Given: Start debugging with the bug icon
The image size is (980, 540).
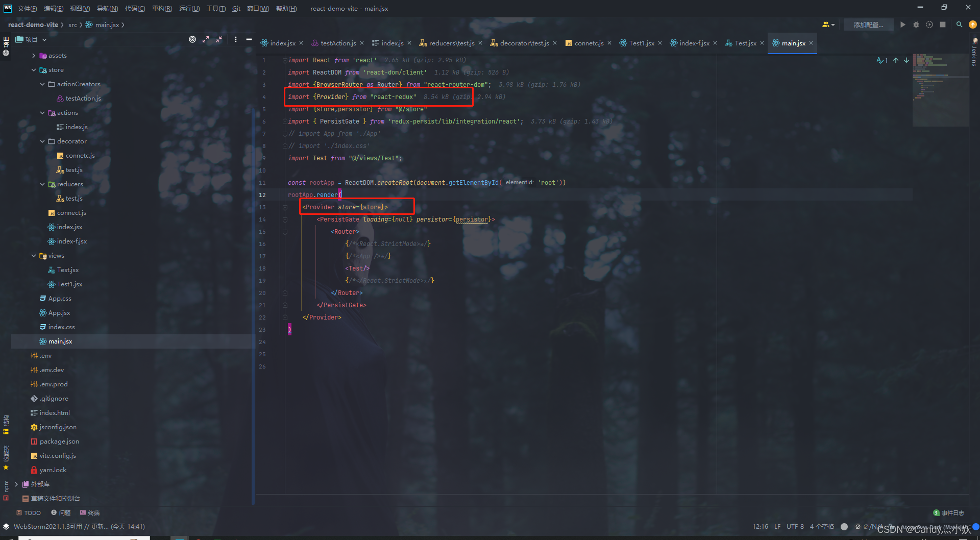Looking at the screenshot, I should click(916, 24).
